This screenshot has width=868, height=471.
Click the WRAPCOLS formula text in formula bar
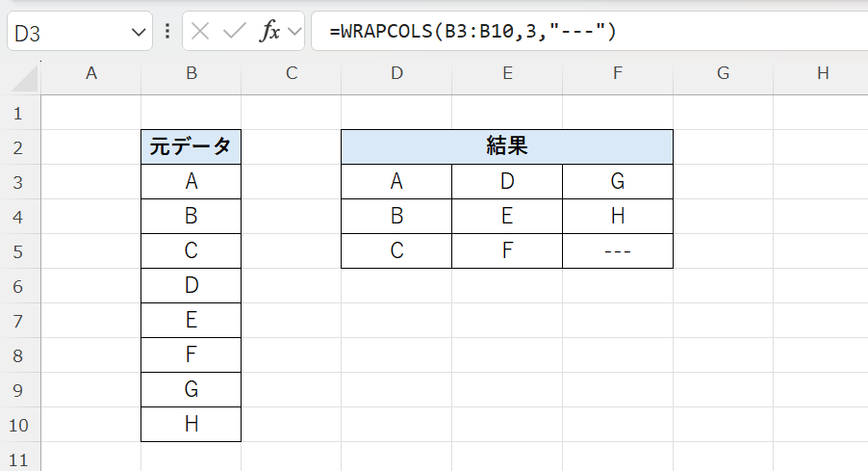472,32
